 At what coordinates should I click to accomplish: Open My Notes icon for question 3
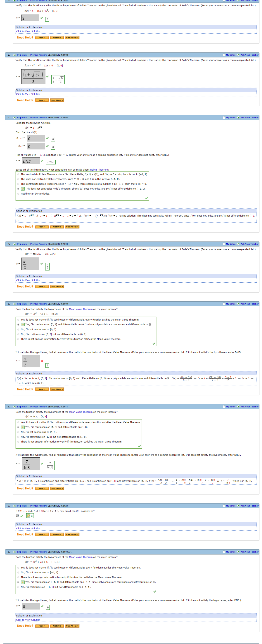[x=224, y=118]
